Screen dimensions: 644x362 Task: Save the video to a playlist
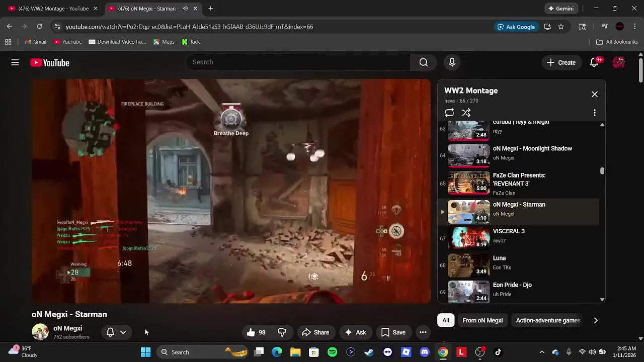(x=393, y=332)
